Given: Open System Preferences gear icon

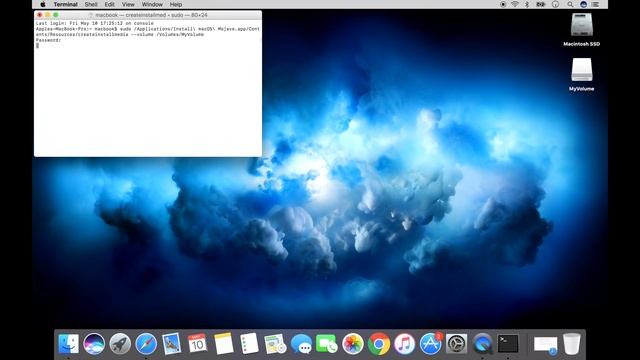Looking at the screenshot, I should pos(456,344).
